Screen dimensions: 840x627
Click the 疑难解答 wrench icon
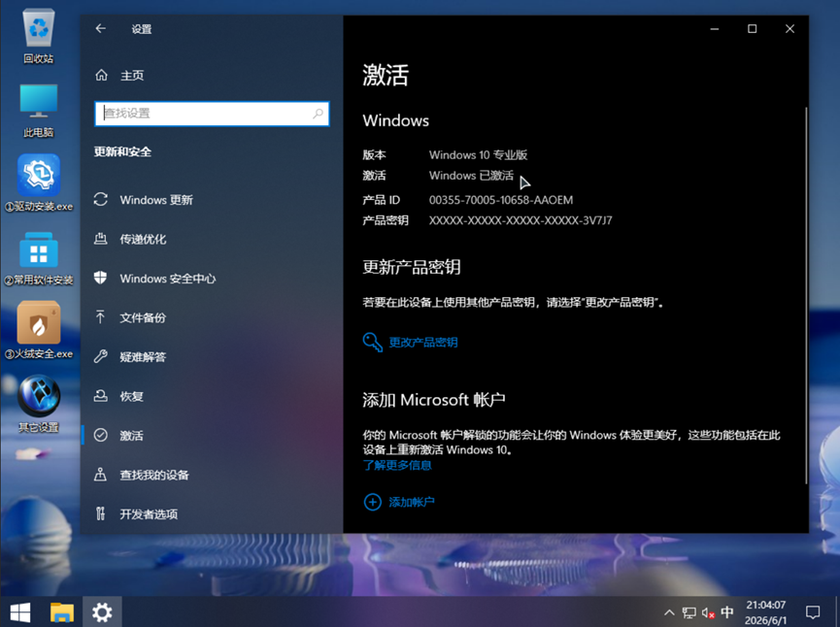pos(101,356)
